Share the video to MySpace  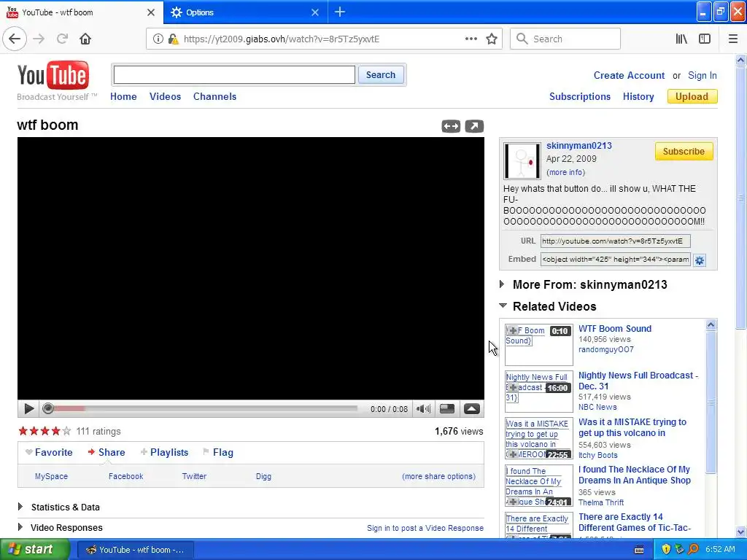(52, 476)
